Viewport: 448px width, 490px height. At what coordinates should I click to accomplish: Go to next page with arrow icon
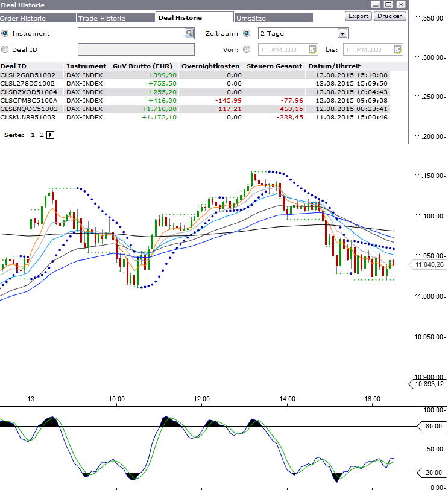coord(50,135)
